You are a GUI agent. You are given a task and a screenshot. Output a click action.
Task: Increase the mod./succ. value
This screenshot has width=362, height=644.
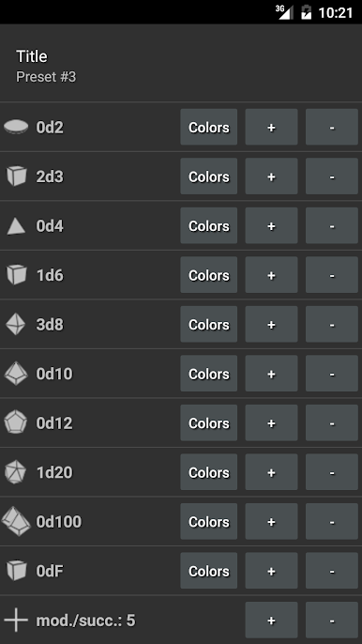(271, 620)
